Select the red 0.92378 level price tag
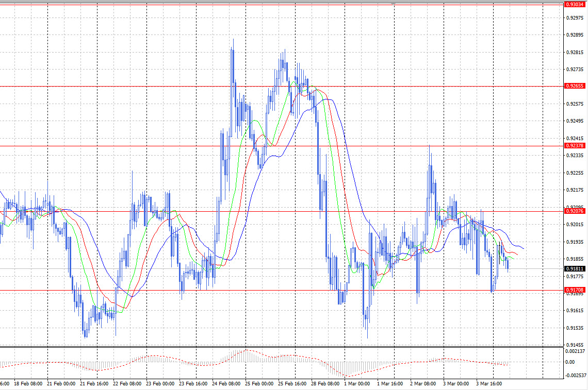Screen dimensions: 588x390 [575, 146]
